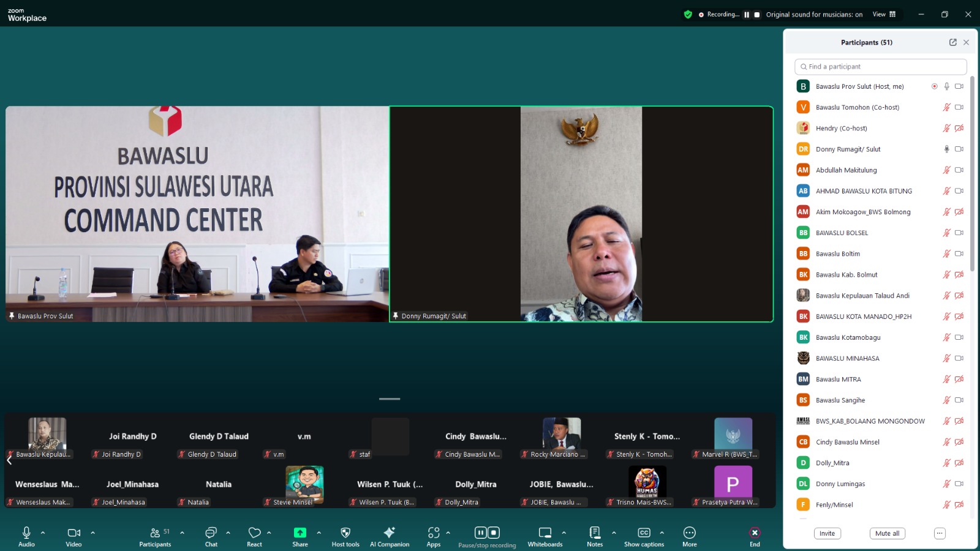Open meeting Notes
Image resolution: width=980 pixels, height=551 pixels.
coord(595,536)
